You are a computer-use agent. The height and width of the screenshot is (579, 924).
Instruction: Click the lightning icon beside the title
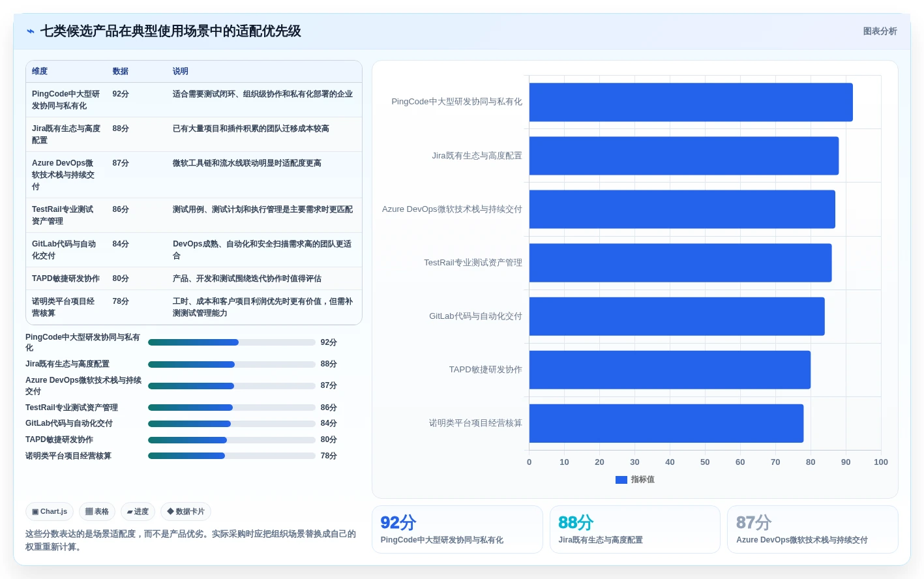30,31
